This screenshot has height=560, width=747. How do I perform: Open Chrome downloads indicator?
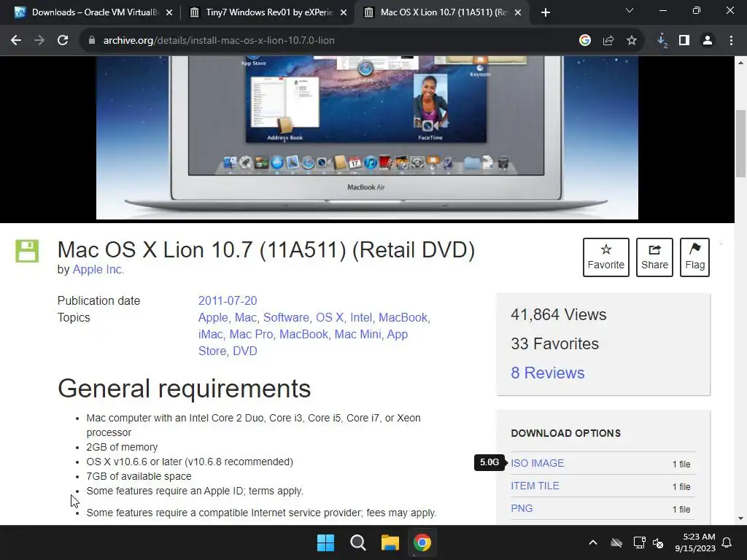[662, 41]
